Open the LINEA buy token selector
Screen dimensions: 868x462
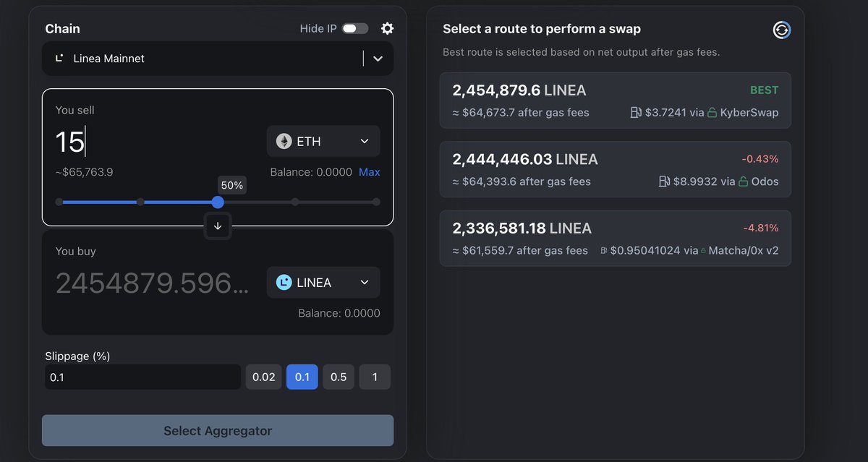(323, 282)
